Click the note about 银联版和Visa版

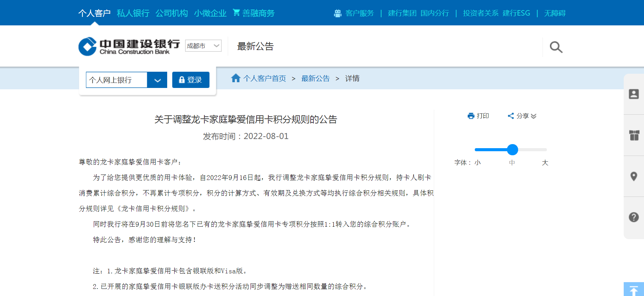(x=170, y=271)
